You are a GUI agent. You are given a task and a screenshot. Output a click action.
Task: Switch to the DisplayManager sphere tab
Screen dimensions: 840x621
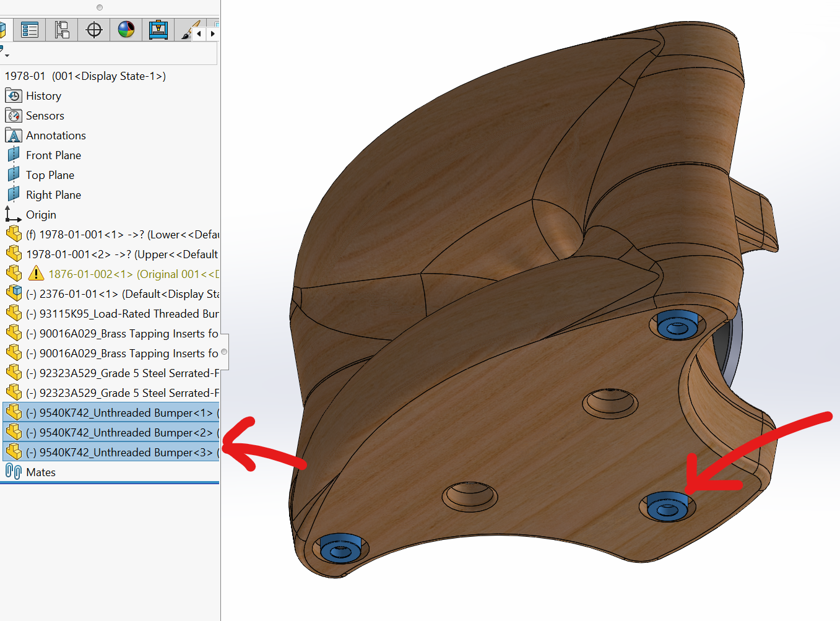pyautogui.click(x=126, y=29)
